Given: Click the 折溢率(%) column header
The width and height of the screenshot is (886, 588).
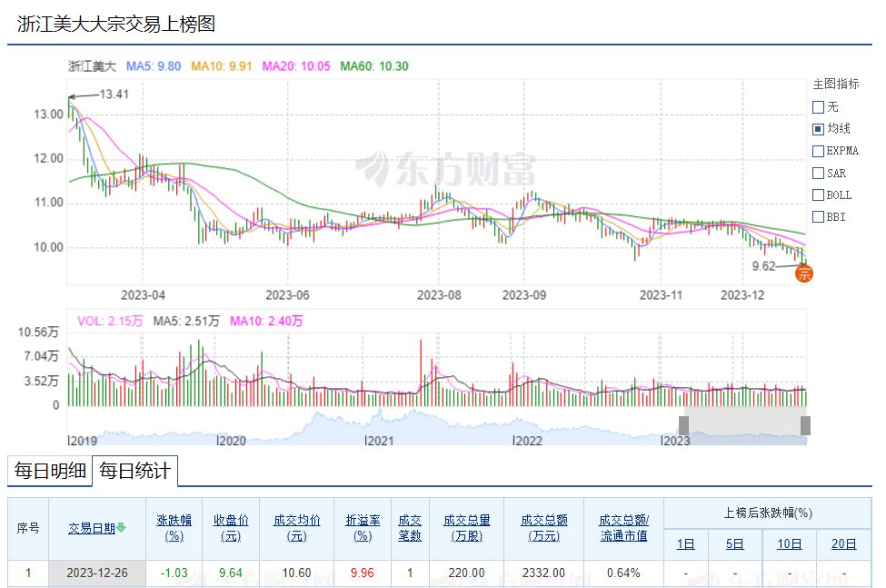Looking at the screenshot, I should point(363,527).
